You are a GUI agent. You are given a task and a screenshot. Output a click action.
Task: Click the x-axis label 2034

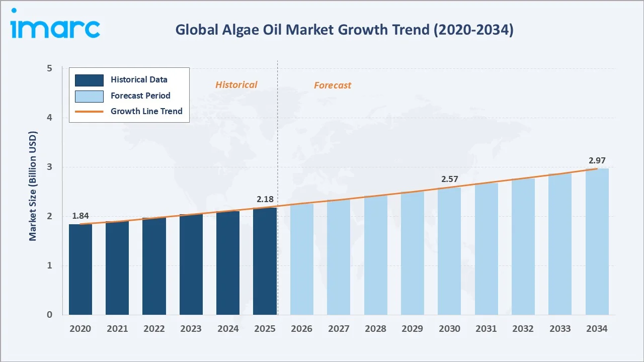(597, 329)
